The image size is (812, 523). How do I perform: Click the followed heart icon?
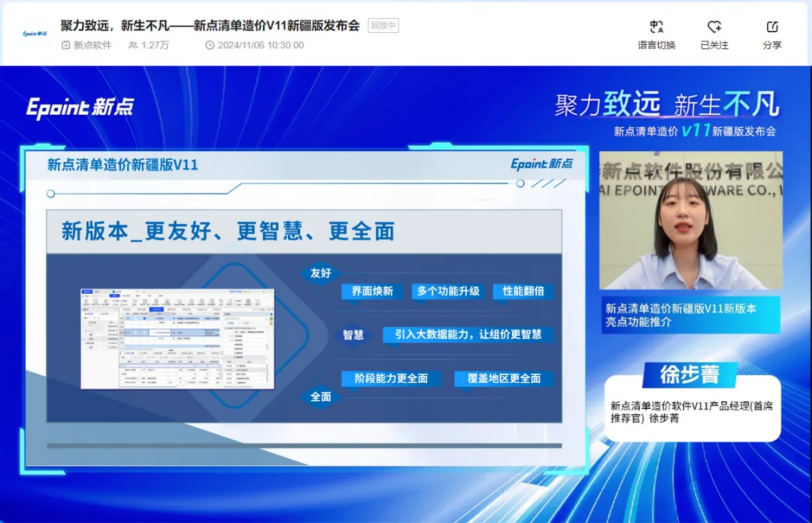pyautogui.click(x=714, y=27)
